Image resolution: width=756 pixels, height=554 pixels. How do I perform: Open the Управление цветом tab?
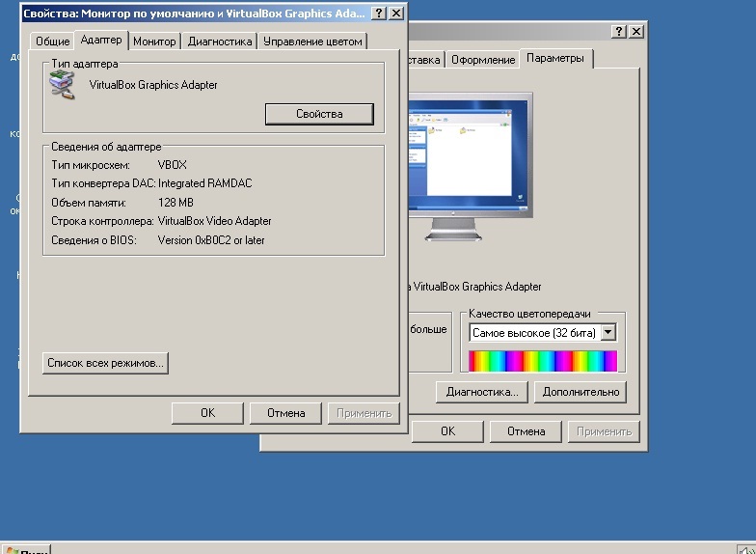(312, 42)
